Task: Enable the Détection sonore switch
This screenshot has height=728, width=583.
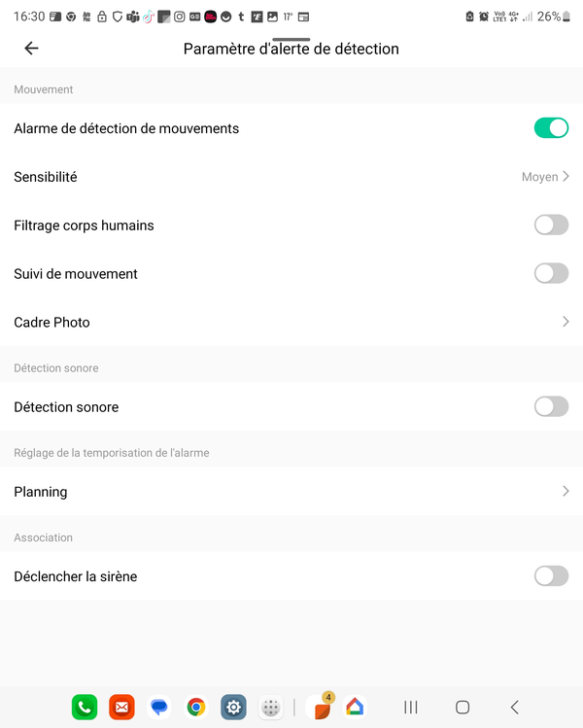Action: (x=551, y=406)
